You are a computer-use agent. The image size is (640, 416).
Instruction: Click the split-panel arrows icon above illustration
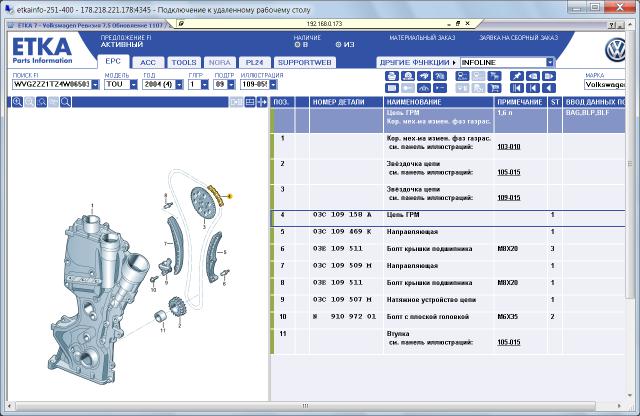tap(262, 102)
